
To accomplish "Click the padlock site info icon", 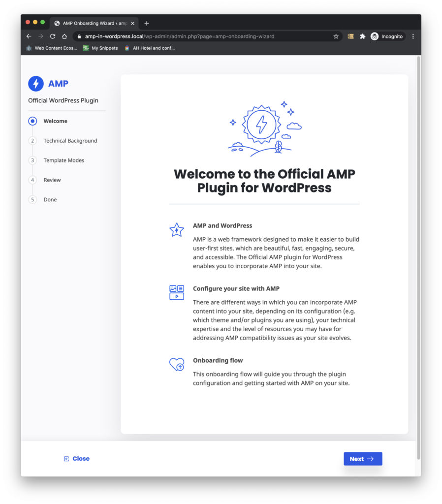I will click(79, 36).
